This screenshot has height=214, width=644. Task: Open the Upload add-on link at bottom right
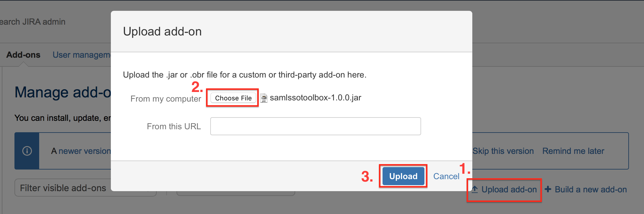[x=509, y=189]
